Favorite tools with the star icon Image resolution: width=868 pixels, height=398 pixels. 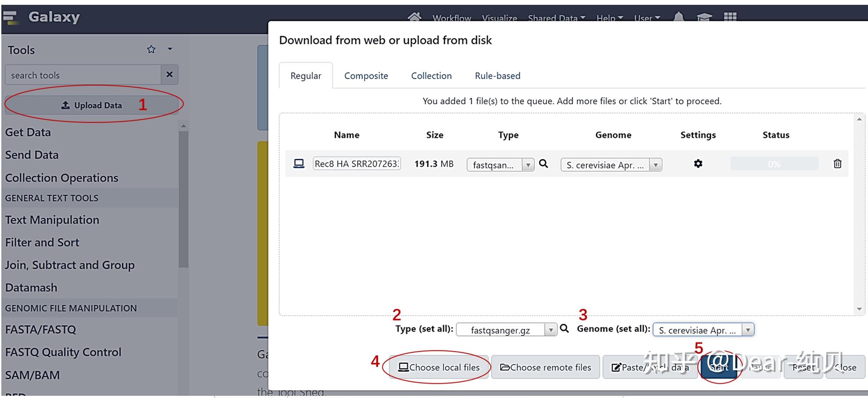151,49
